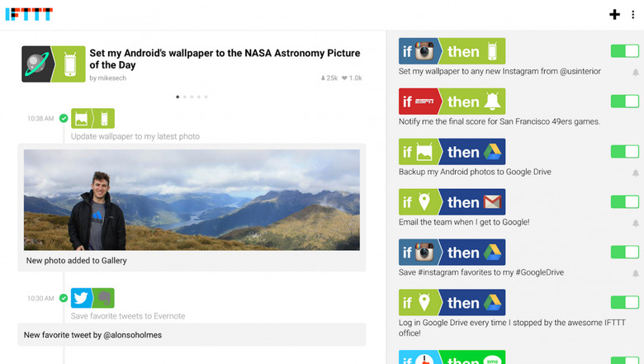
Task: Click the plus icon to create a recipe
Action: 614,15
